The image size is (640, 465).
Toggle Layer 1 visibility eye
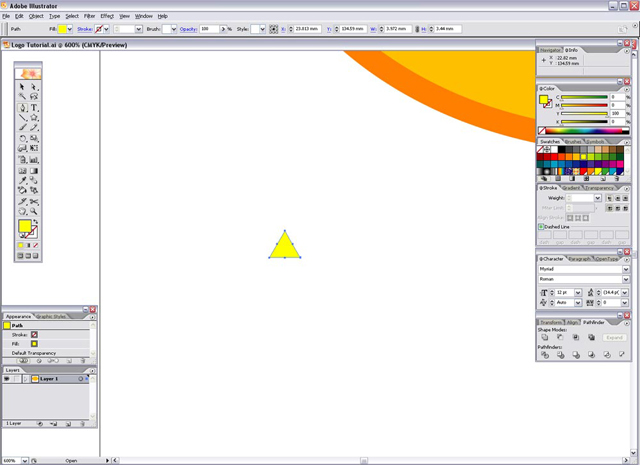click(7, 379)
